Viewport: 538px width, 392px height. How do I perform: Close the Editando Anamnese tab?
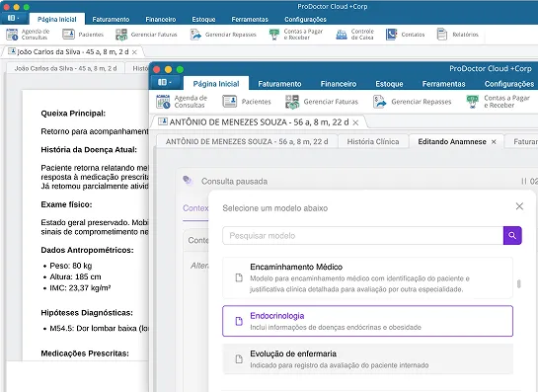[494, 142]
